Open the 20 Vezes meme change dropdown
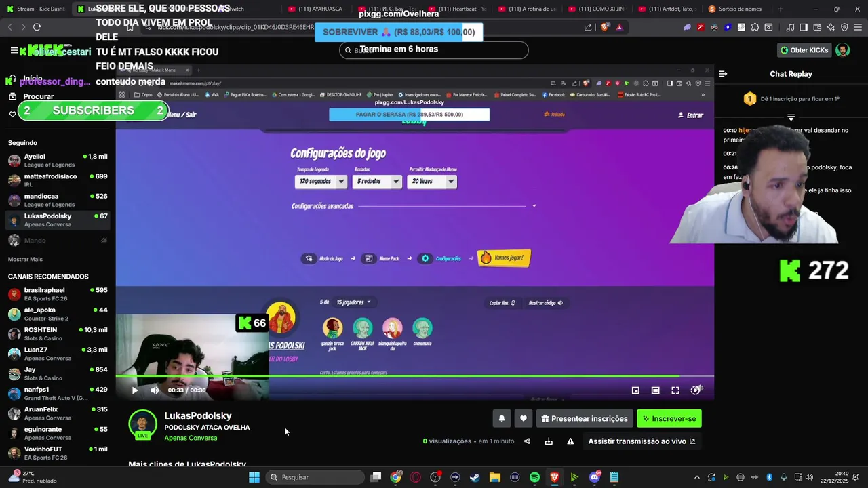The height and width of the screenshot is (488, 868). click(x=432, y=182)
